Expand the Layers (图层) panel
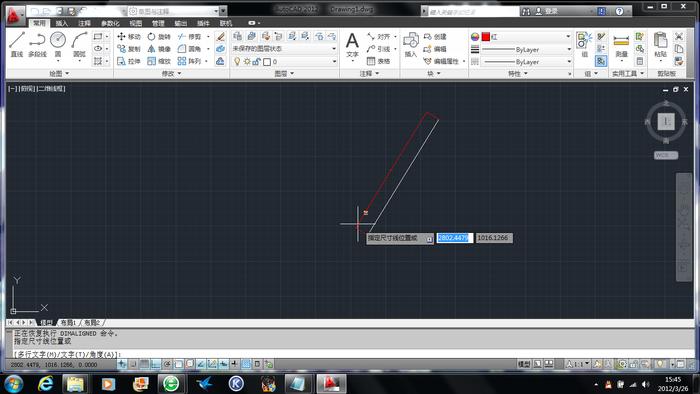The height and width of the screenshot is (394, 700). pos(284,73)
